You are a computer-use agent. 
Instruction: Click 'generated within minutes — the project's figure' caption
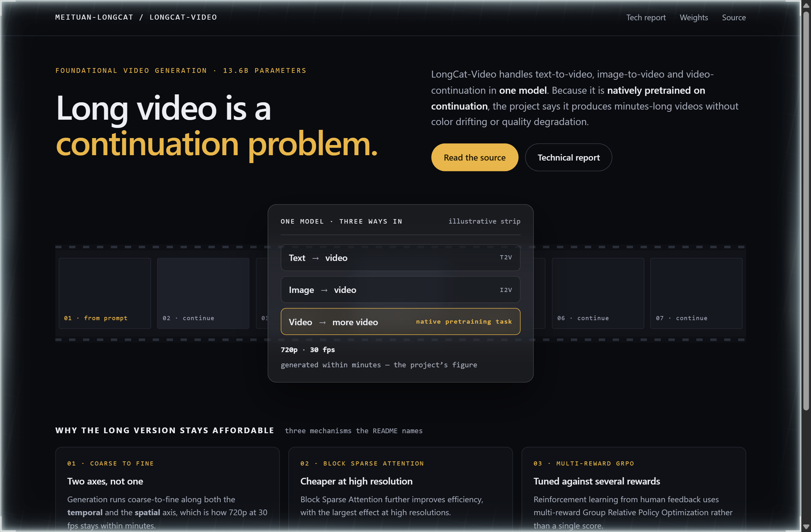point(379,365)
